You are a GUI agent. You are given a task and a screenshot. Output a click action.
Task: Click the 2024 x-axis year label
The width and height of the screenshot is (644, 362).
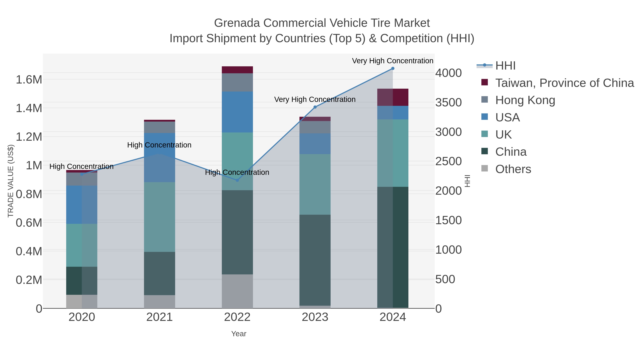coord(393,317)
